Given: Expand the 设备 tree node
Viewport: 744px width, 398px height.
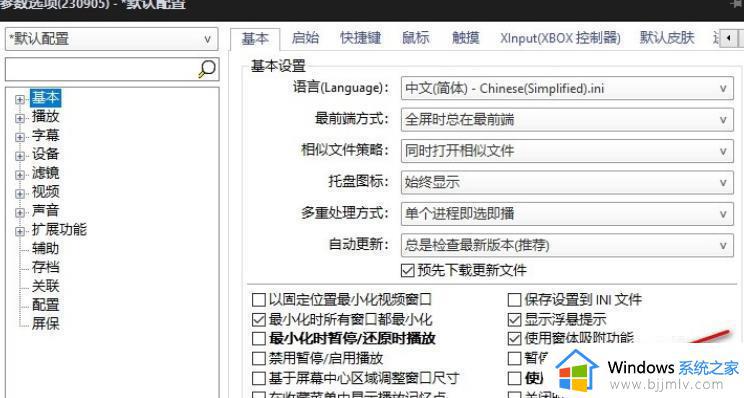Looking at the screenshot, I should [x=19, y=156].
